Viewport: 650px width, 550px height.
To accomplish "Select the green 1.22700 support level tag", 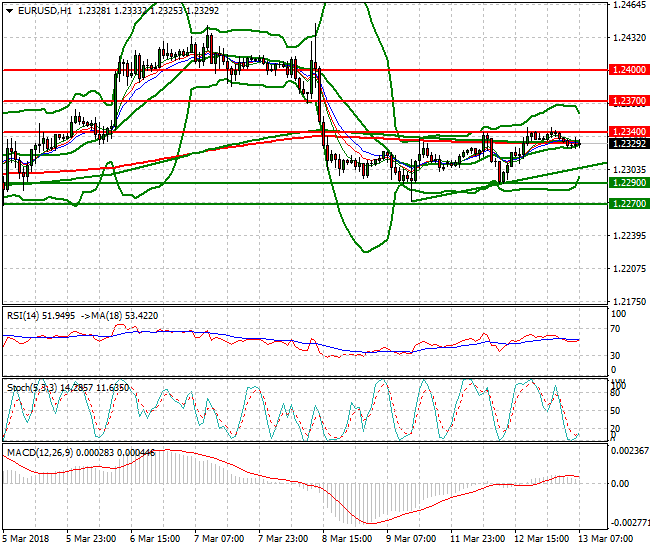I will tap(629, 203).
